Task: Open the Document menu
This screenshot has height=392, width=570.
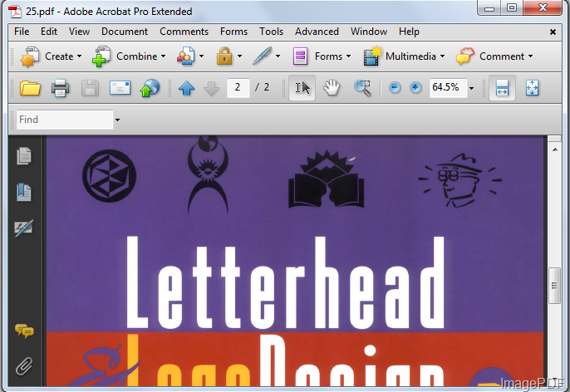Action: pos(125,32)
